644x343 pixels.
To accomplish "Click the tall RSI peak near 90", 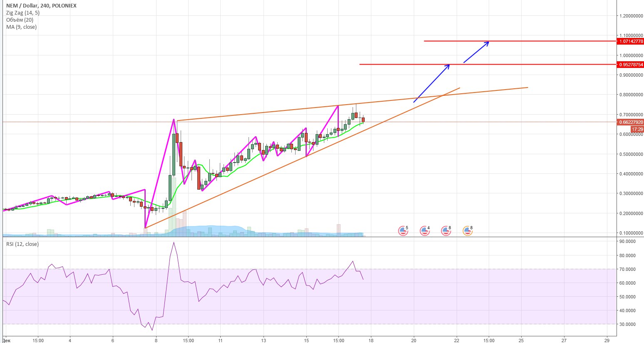I will (174, 243).
